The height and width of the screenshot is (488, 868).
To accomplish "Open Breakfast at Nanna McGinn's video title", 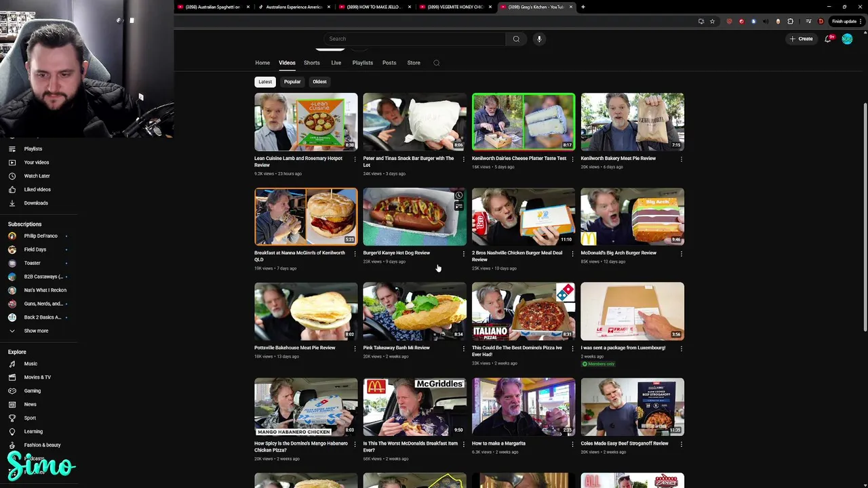I will (300, 256).
